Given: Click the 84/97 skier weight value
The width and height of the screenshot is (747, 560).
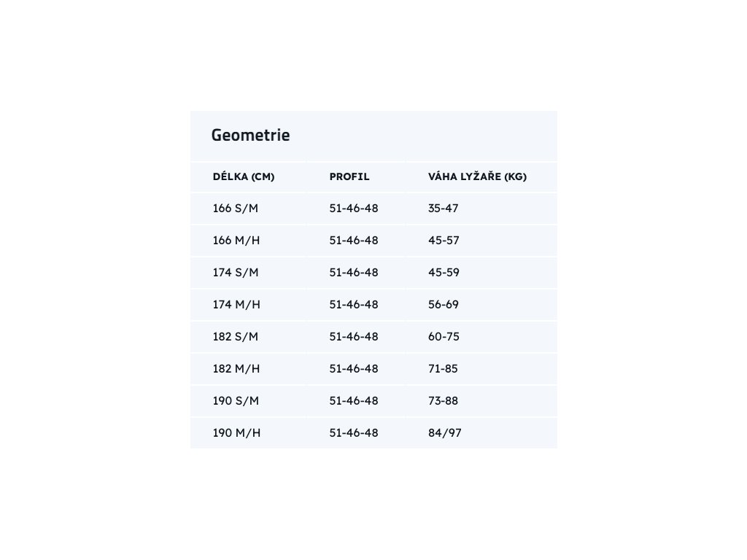Looking at the screenshot, I should 445,433.
